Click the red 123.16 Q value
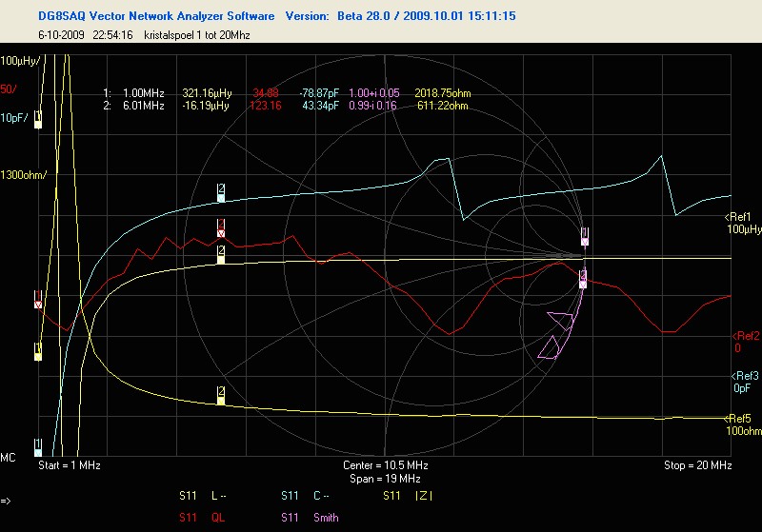This screenshot has height=532, width=762. 266,106
